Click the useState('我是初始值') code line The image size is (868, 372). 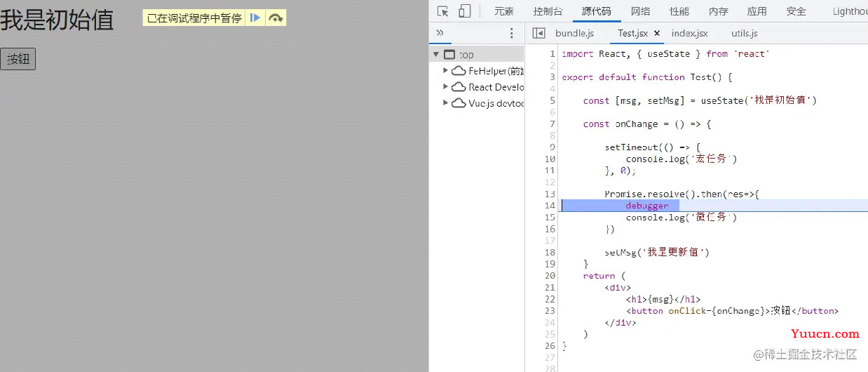point(700,100)
